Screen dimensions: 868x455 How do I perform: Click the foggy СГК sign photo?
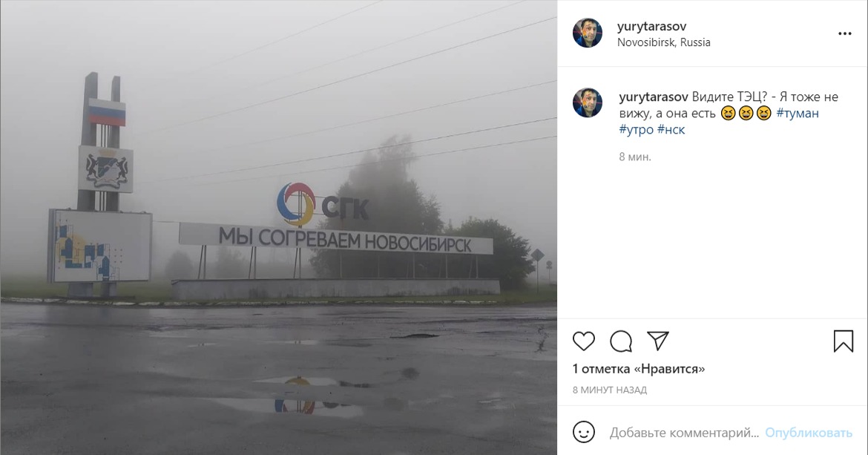tap(278, 227)
